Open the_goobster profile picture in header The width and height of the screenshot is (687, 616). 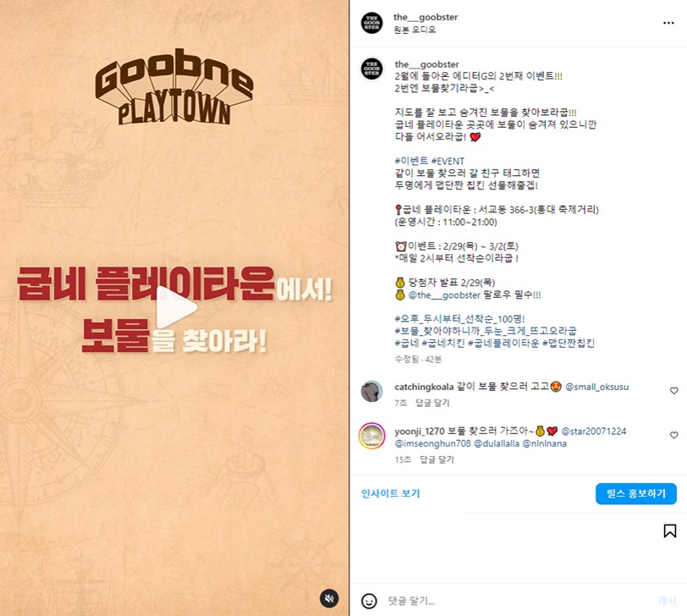click(371, 23)
